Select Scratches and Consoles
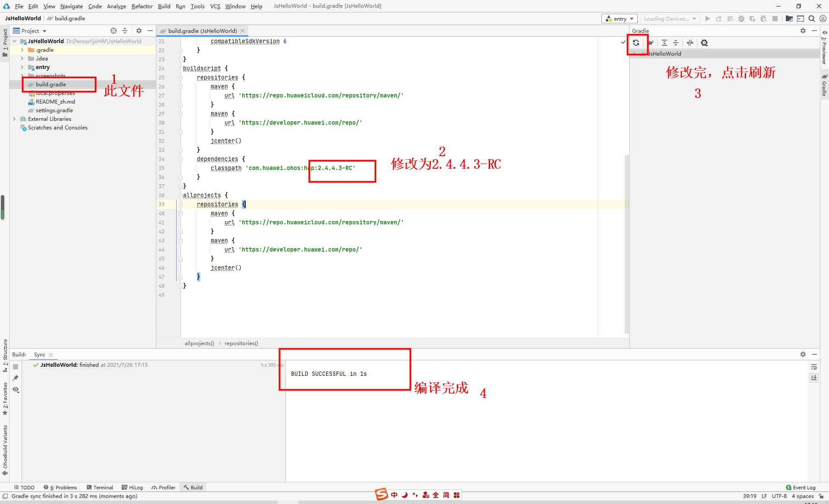The image size is (829, 504). pos(57,127)
